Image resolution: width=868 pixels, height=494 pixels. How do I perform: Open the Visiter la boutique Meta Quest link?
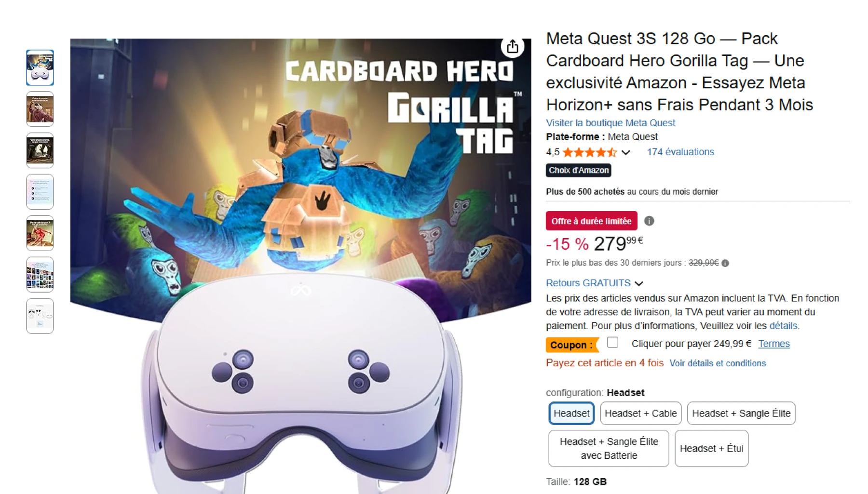(x=610, y=123)
